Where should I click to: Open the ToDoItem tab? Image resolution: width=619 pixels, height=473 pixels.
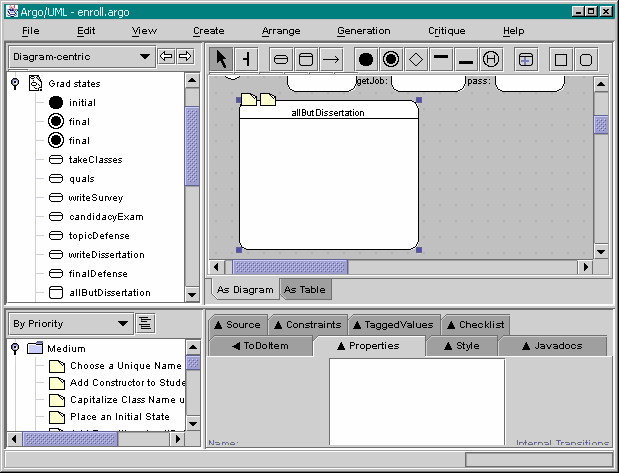click(x=261, y=346)
